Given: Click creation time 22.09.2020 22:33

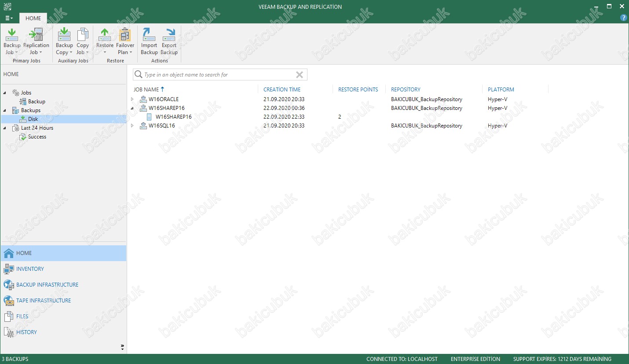Looking at the screenshot, I should [x=284, y=117].
